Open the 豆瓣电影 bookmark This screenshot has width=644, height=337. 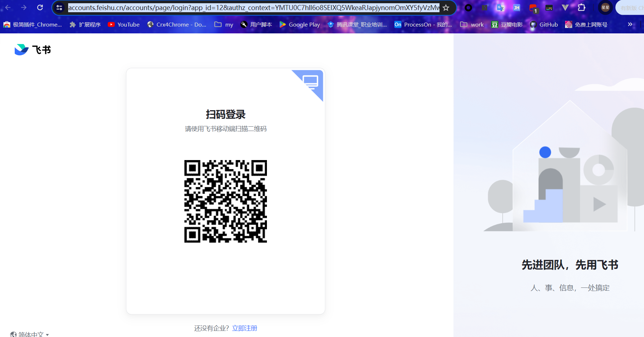pyautogui.click(x=507, y=24)
